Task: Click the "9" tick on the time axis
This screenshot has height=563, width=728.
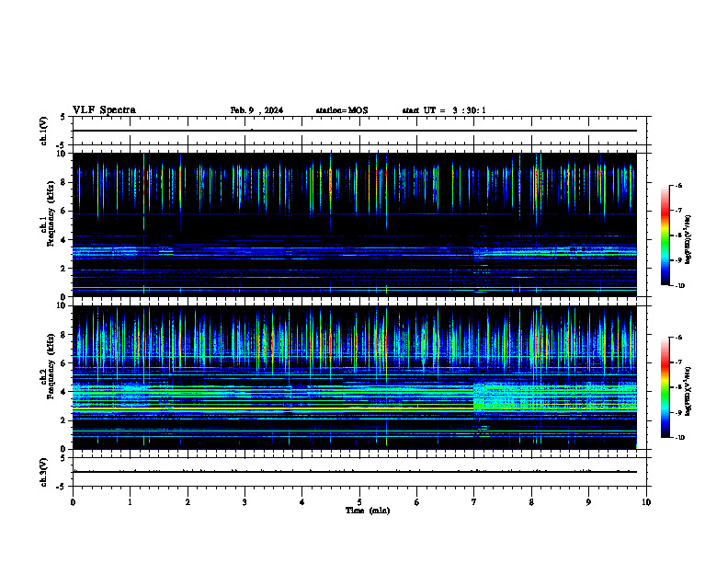Action: point(588,502)
